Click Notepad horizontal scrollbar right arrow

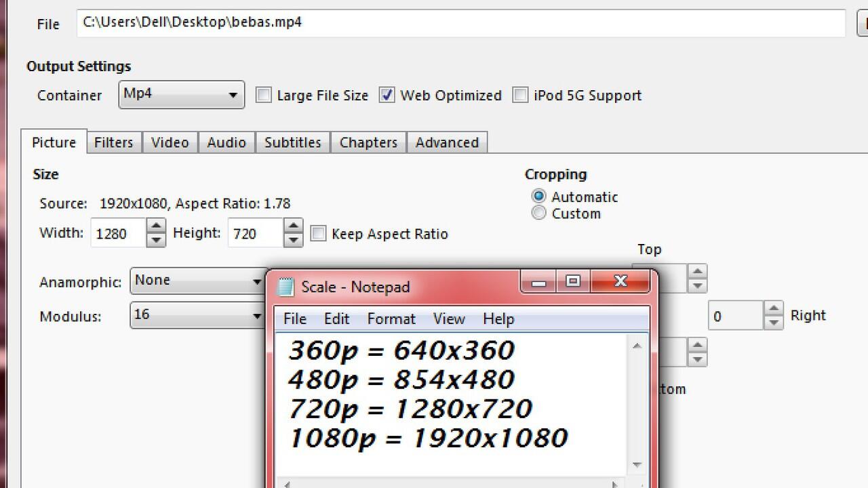coord(614,485)
